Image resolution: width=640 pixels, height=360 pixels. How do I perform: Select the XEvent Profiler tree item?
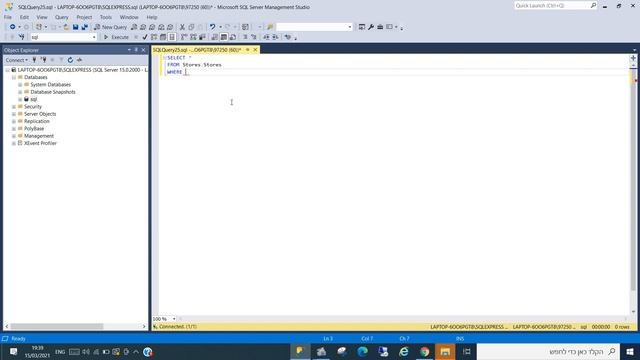tap(40, 143)
